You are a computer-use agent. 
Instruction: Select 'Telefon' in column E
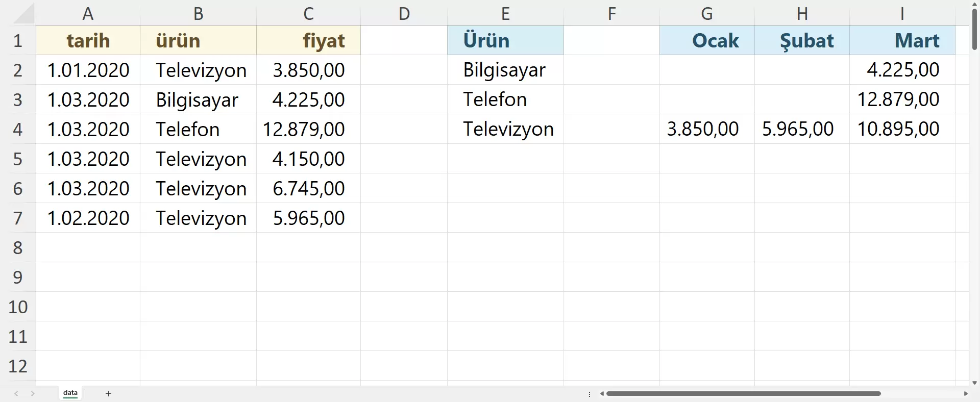505,99
